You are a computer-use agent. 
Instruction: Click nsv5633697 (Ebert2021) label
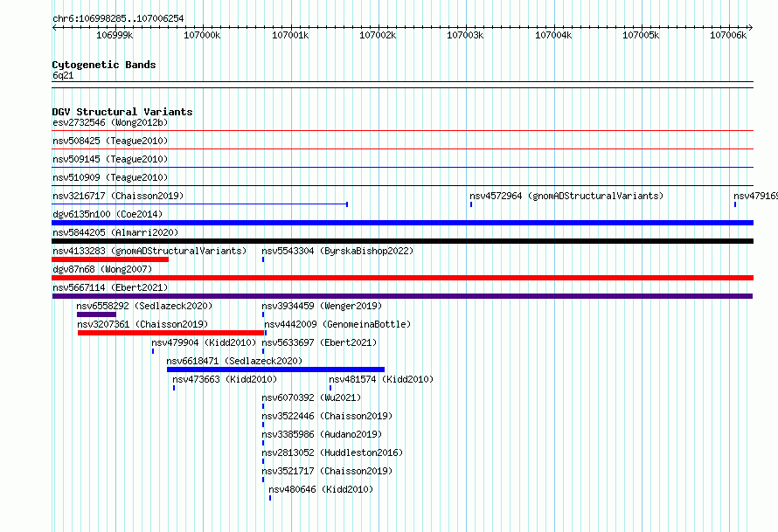tap(319, 342)
